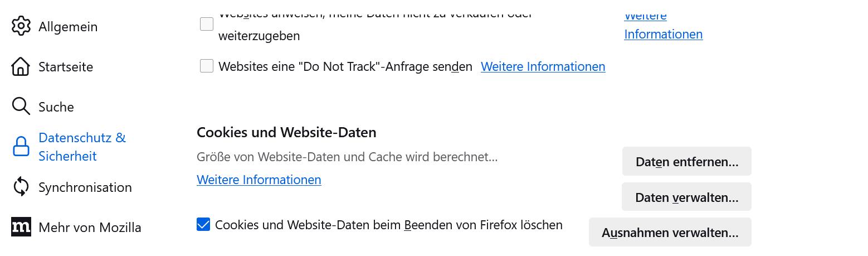The height and width of the screenshot is (256, 868).
Task: Open Mehr von Mozilla page
Action: [90, 228]
